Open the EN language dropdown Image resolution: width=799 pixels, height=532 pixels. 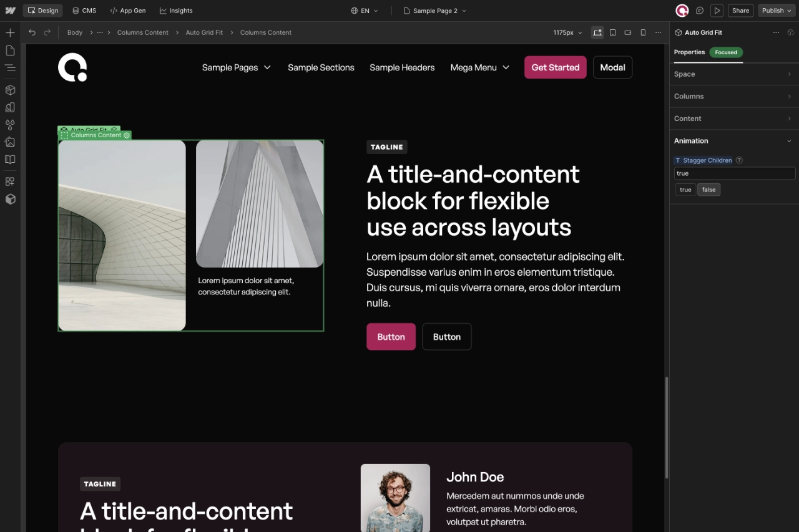click(365, 11)
